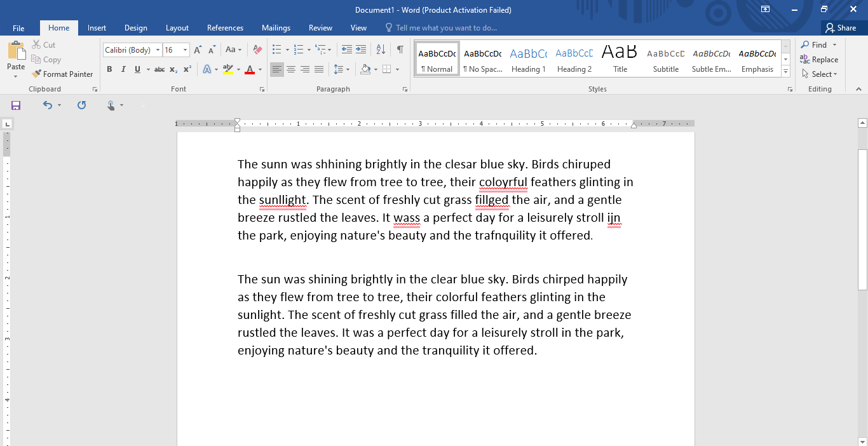
Task: Redo or repeat the last action
Action: [81, 105]
